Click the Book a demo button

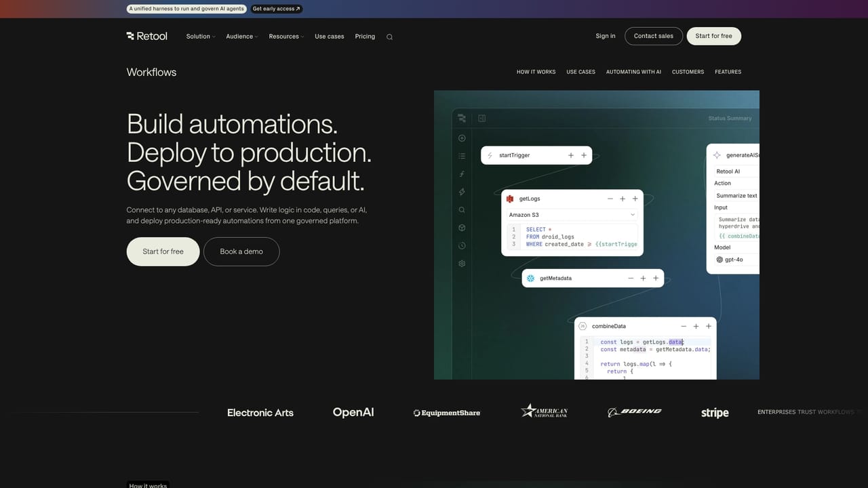point(241,251)
